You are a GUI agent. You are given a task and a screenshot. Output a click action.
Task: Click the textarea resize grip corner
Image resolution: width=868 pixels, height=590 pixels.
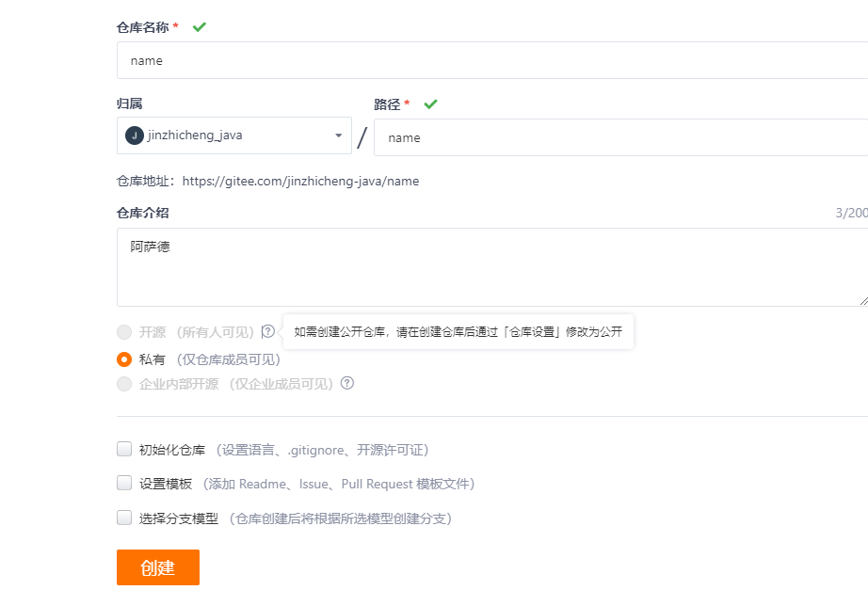point(863,300)
